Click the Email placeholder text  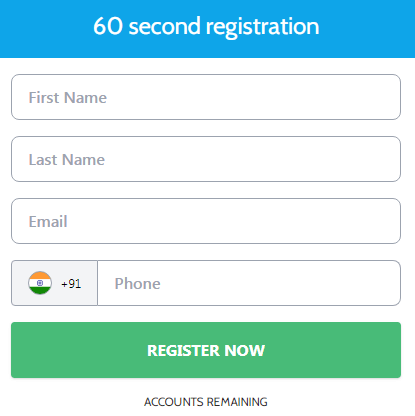pos(48,222)
